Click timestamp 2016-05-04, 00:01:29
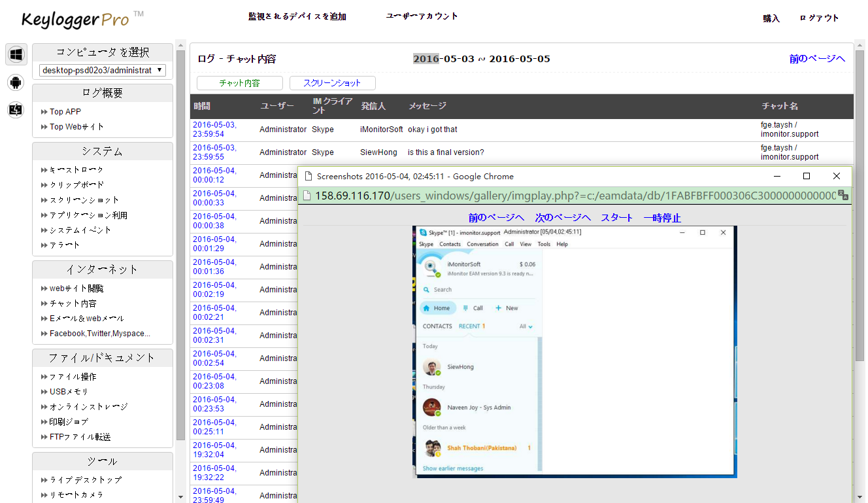The height and width of the screenshot is (503, 868). [x=214, y=244]
